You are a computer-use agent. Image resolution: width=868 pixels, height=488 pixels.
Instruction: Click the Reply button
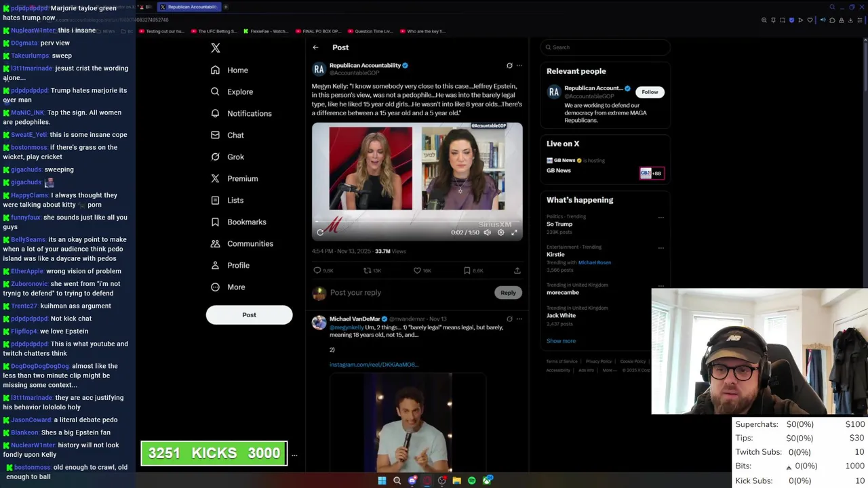point(508,293)
